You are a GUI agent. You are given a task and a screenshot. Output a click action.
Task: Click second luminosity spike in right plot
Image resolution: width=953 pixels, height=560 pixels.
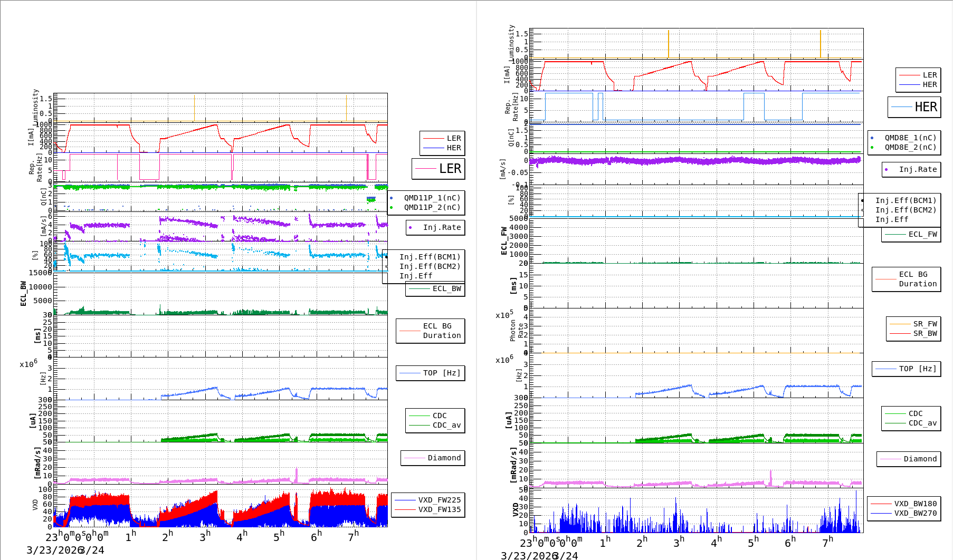pyautogui.click(x=820, y=44)
